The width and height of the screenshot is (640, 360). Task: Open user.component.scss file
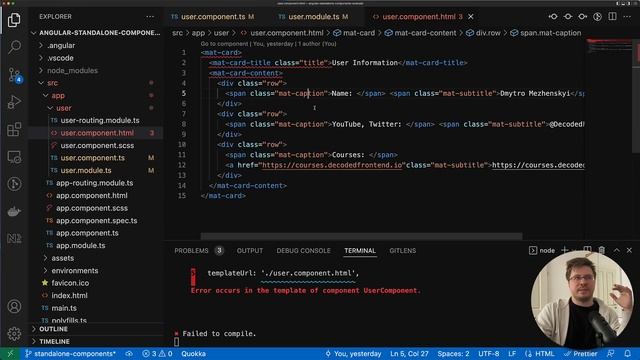pyautogui.click(x=97, y=145)
